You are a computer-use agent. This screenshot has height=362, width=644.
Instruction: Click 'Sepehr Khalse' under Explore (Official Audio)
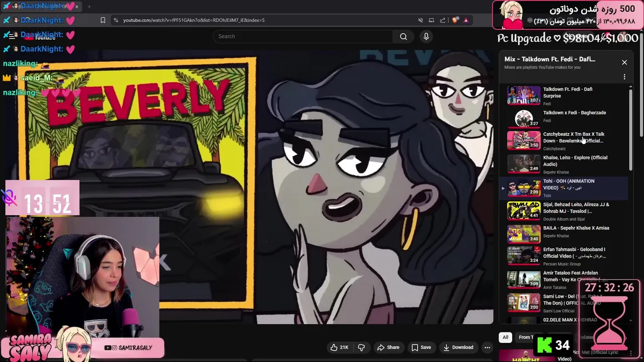[x=556, y=172]
